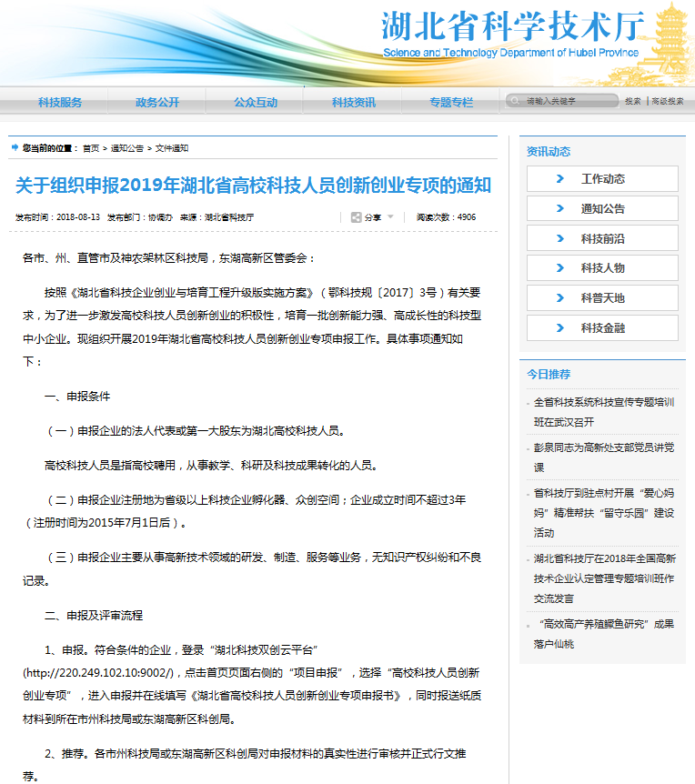Click the 资讯动态 section heading

coord(549,152)
